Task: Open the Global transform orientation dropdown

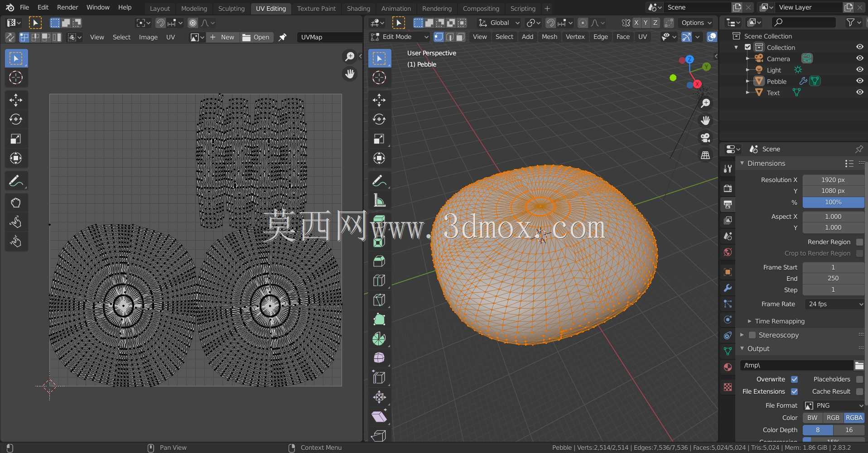Action: click(499, 23)
